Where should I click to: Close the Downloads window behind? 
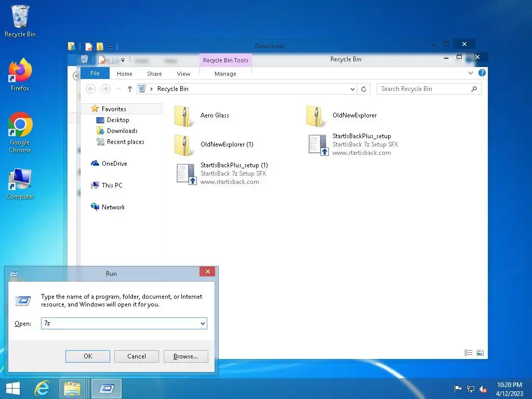pos(464,44)
